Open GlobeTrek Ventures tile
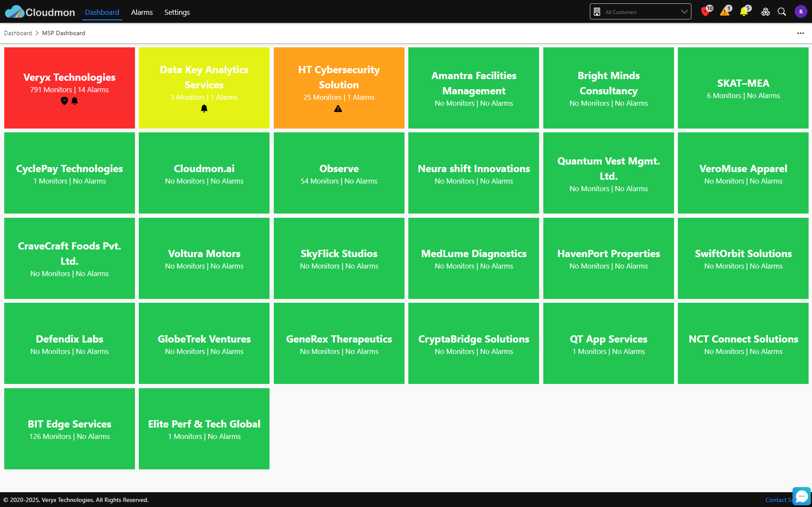The height and width of the screenshot is (507, 812). tap(204, 343)
